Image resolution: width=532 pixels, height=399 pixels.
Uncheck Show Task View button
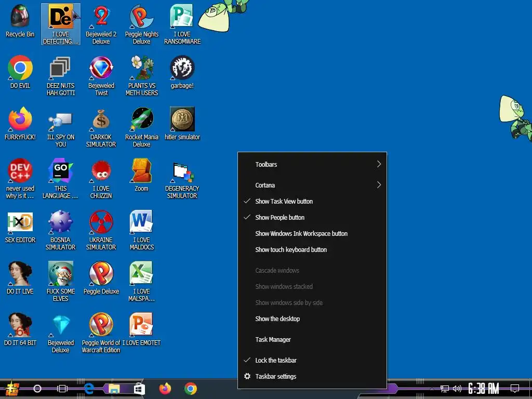312,201
